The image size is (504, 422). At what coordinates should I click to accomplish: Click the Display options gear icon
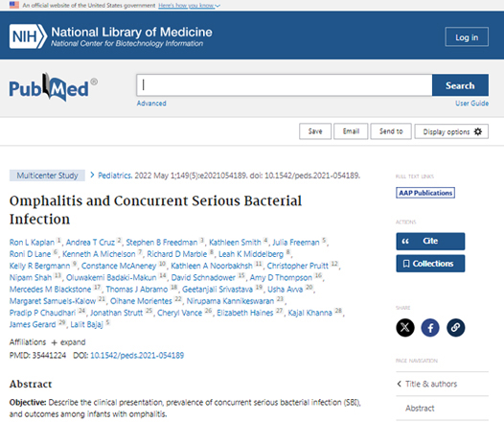tap(478, 131)
